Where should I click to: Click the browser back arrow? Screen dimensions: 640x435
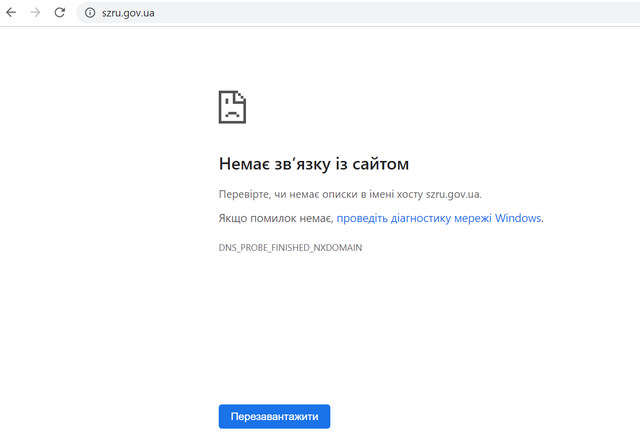point(12,13)
